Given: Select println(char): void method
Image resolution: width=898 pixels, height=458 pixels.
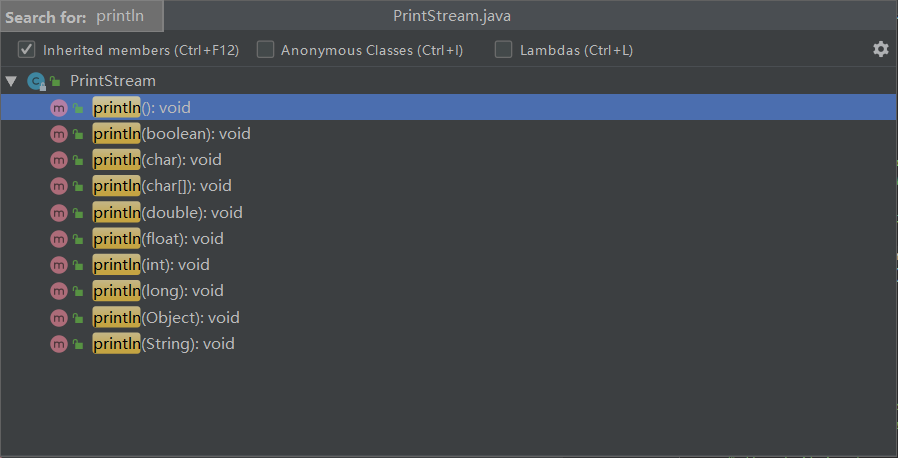Looking at the screenshot, I should tap(156, 160).
